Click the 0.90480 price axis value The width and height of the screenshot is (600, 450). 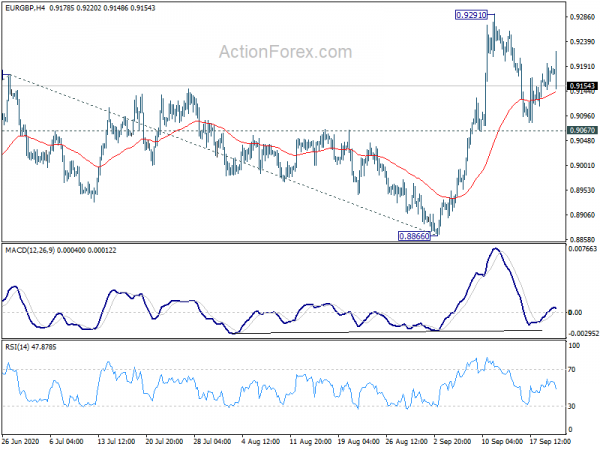[x=582, y=140]
